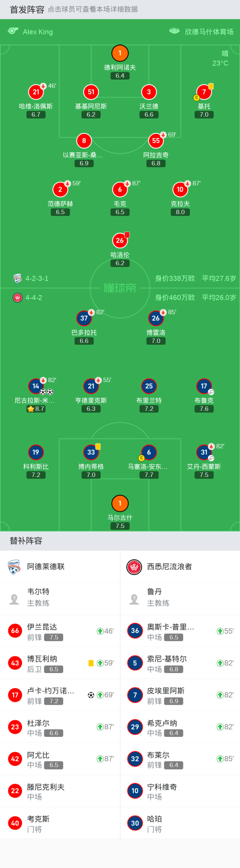Click the 4-4-2 formation label

point(34,298)
